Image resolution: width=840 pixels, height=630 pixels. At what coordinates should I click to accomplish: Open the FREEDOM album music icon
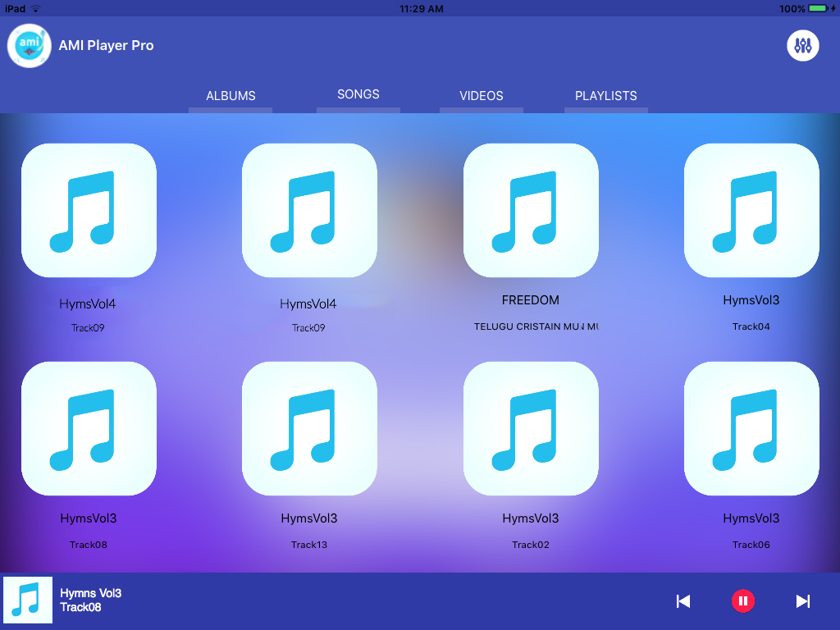(531, 210)
